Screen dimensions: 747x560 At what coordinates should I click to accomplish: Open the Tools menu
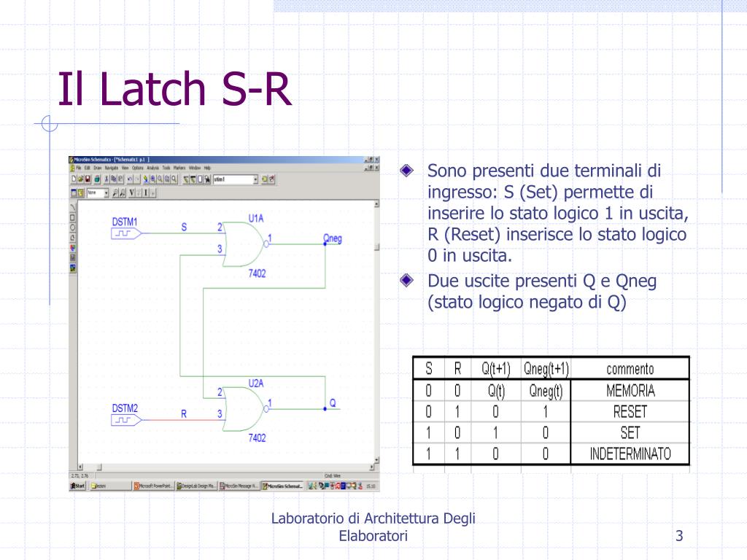pos(166,168)
